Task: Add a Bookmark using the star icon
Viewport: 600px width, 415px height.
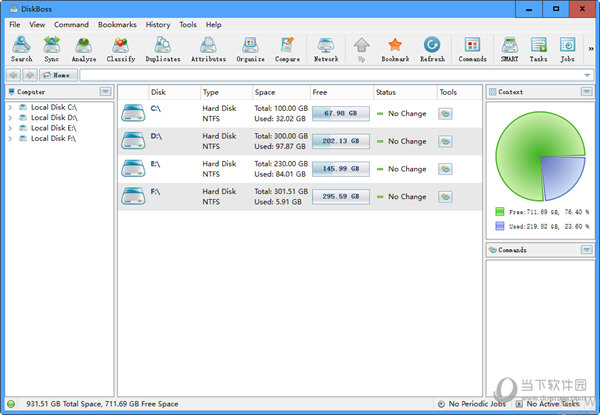Action: click(x=395, y=49)
